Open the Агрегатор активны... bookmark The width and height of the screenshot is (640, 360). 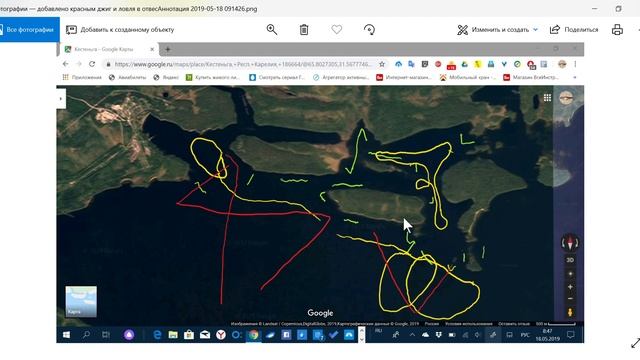click(x=341, y=77)
